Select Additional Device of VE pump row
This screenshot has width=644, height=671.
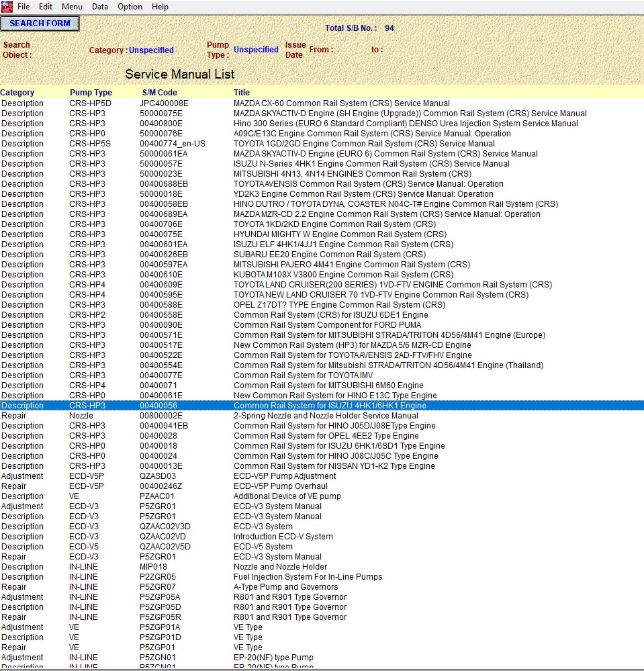(x=287, y=496)
